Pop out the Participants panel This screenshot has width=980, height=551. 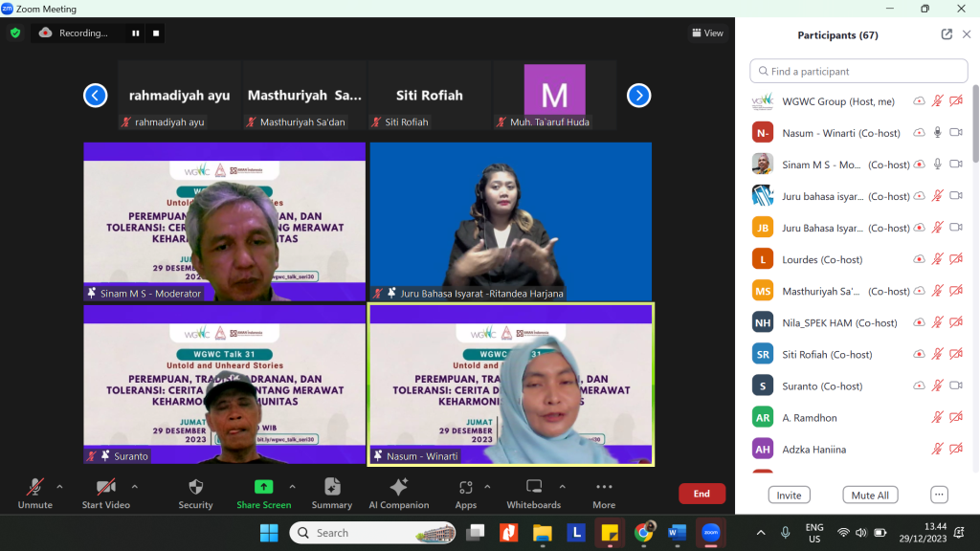pyautogui.click(x=947, y=34)
